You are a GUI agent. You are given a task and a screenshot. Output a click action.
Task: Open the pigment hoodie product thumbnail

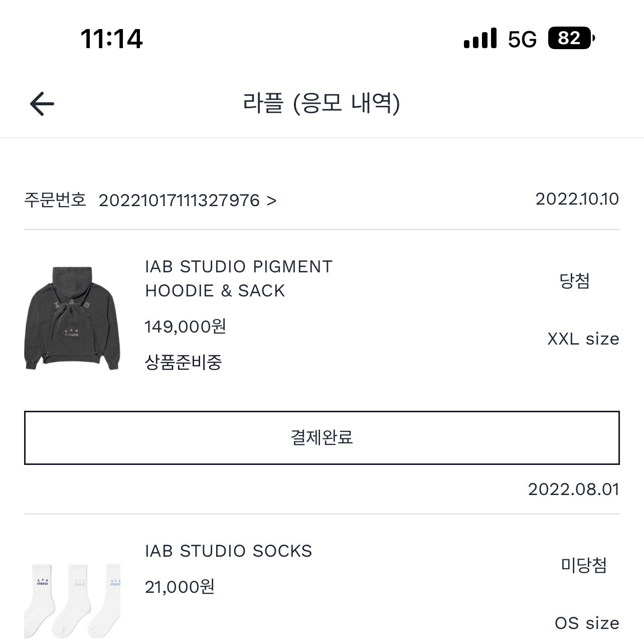pyautogui.click(x=72, y=318)
